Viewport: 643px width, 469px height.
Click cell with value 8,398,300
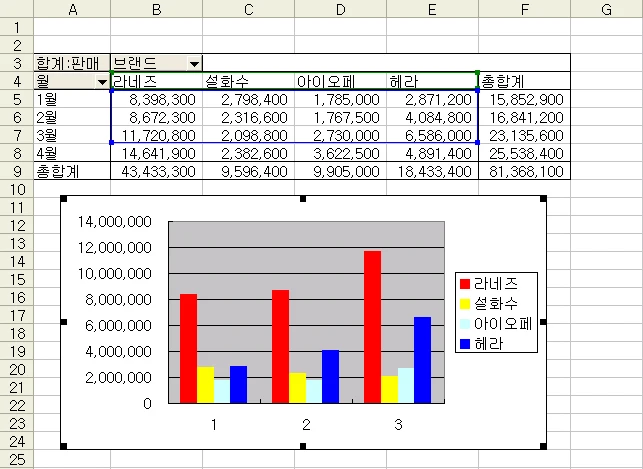[157, 99]
